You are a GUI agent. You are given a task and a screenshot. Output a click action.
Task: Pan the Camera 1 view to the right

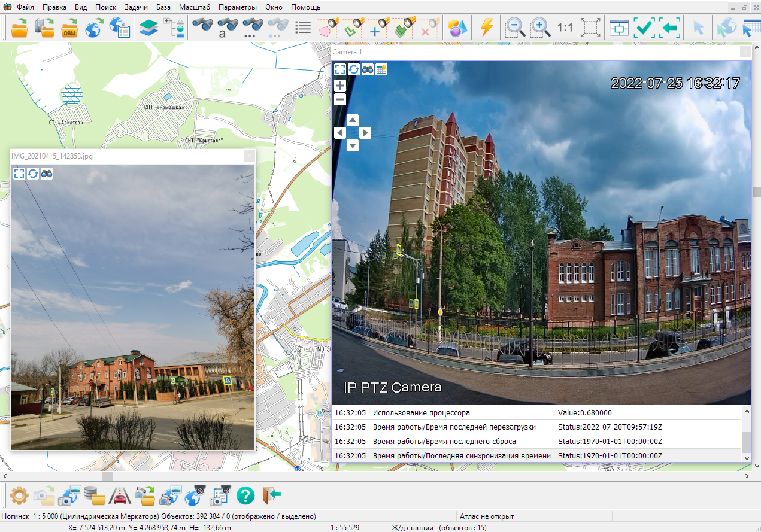click(x=365, y=133)
